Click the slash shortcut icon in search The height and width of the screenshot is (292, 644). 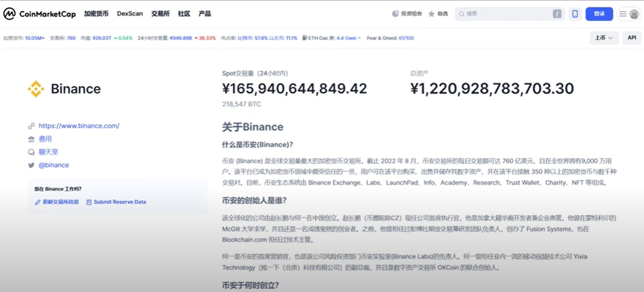(557, 14)
